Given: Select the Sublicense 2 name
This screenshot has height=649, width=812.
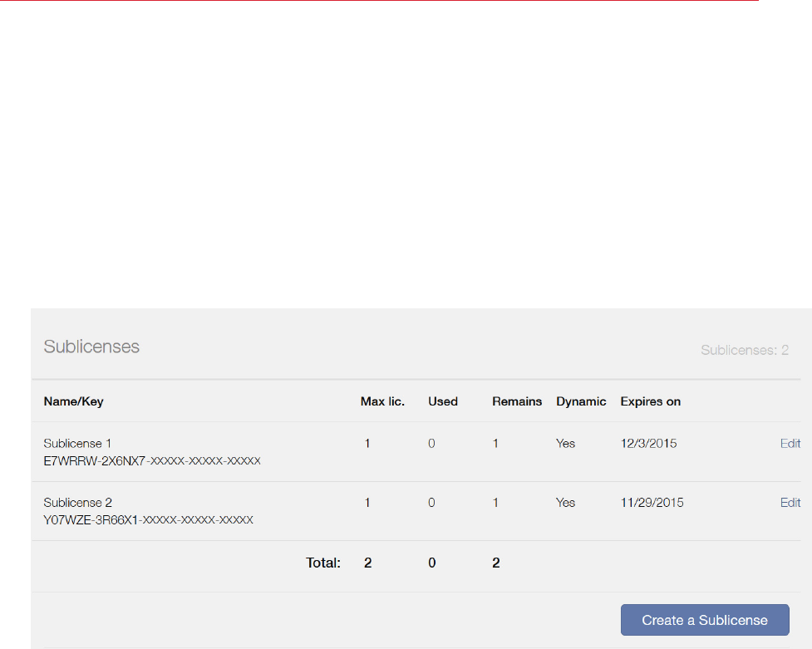Looking at the screenshot, I should coord(77,503).
